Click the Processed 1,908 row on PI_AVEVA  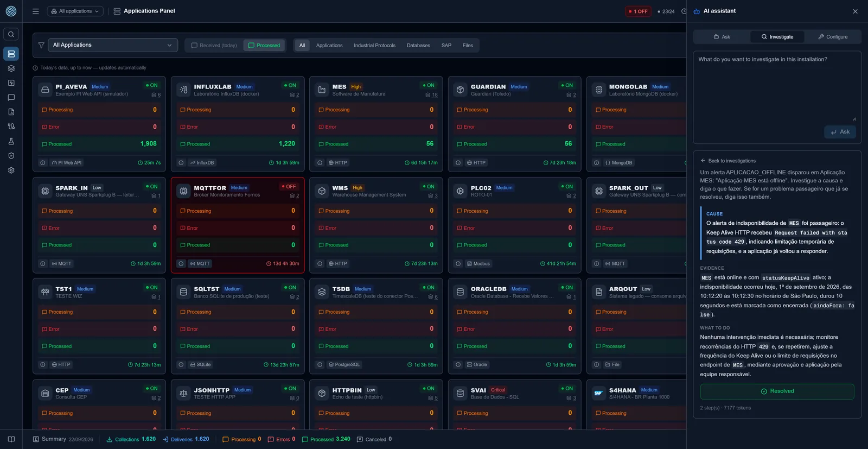(x=100, y=144)
